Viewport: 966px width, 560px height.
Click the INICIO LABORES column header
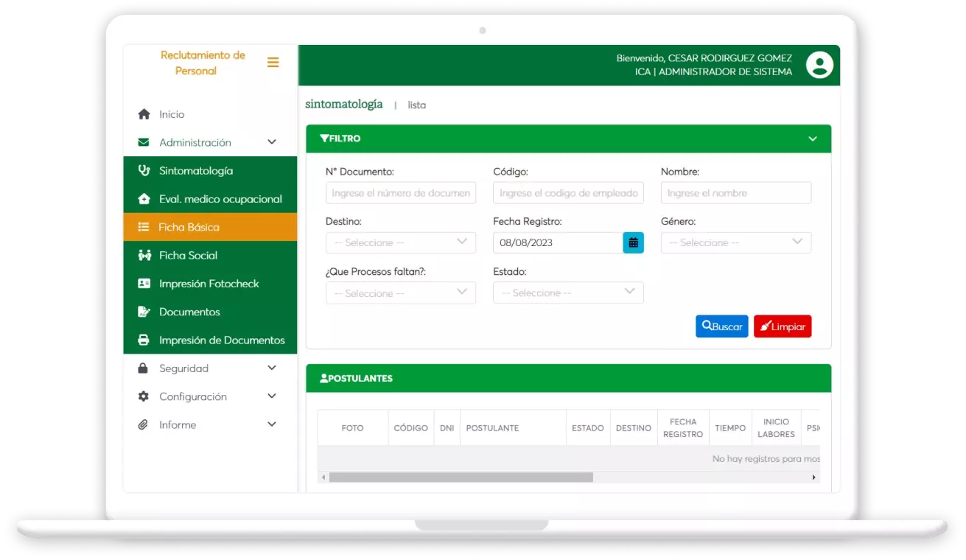click(x=776, y=428)
